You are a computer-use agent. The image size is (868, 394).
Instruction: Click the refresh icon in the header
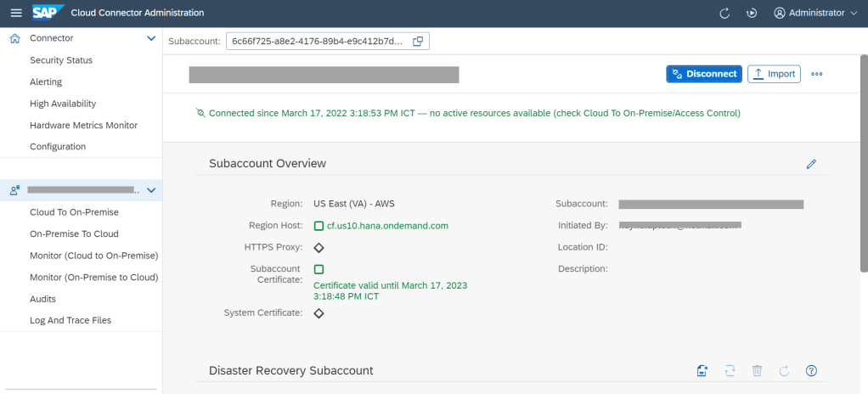click(x=724, y=13)
